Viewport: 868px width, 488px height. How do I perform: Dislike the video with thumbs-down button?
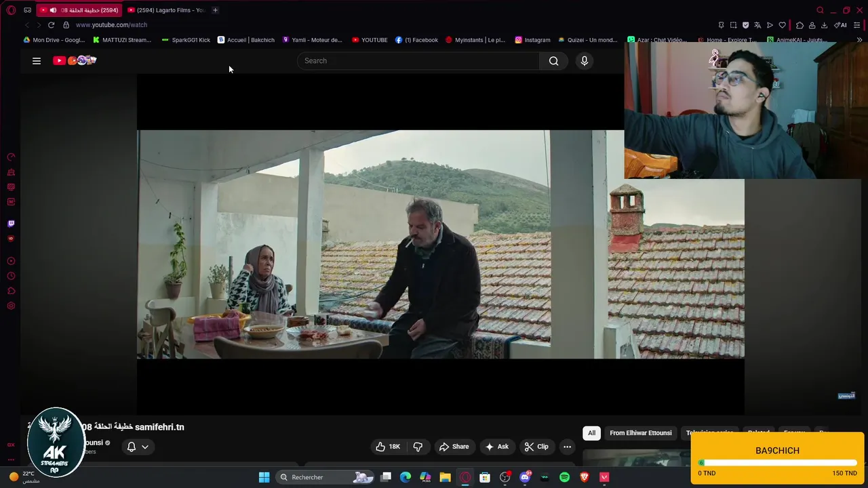[x=418, y=447]
